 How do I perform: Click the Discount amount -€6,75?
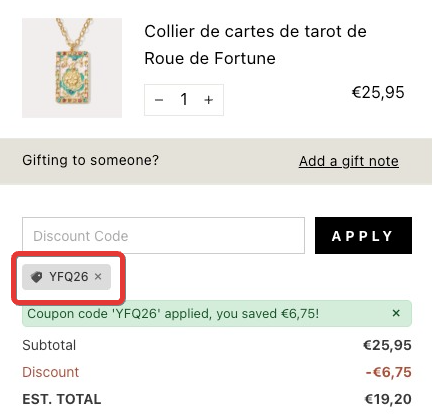click(388, 372)
